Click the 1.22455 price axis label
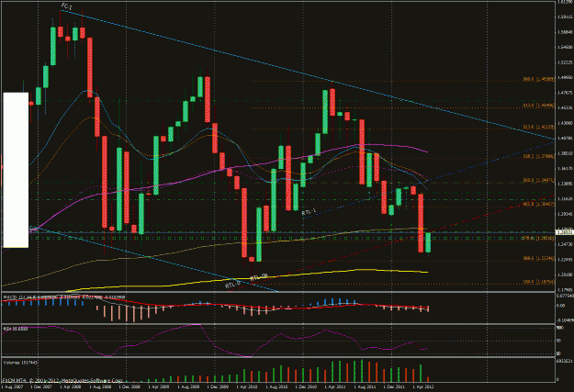The height and width of the screenshot is (392, 574). 565,259
